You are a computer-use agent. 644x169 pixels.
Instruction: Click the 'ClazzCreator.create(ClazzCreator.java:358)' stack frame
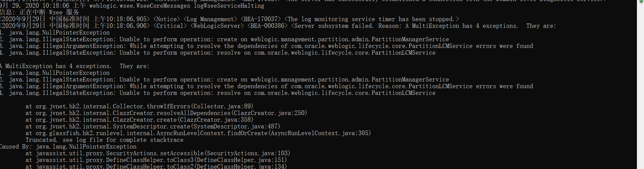click(139, 120)
